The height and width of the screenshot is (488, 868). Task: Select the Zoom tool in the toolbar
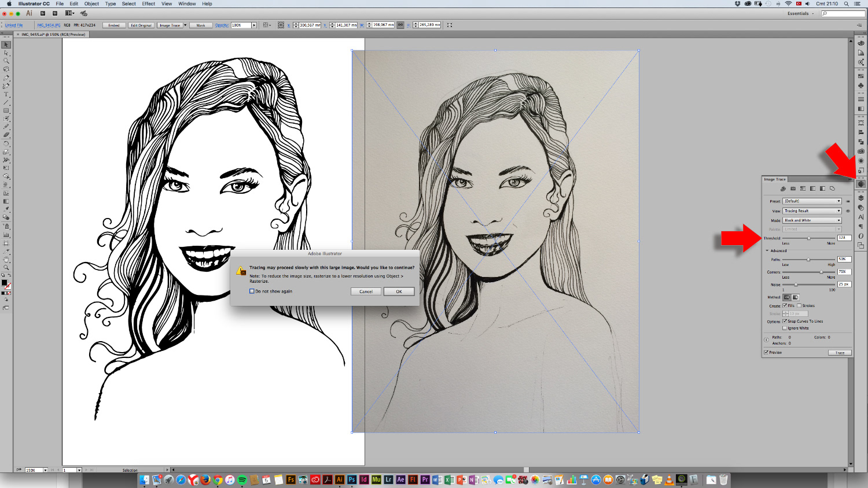6,268
